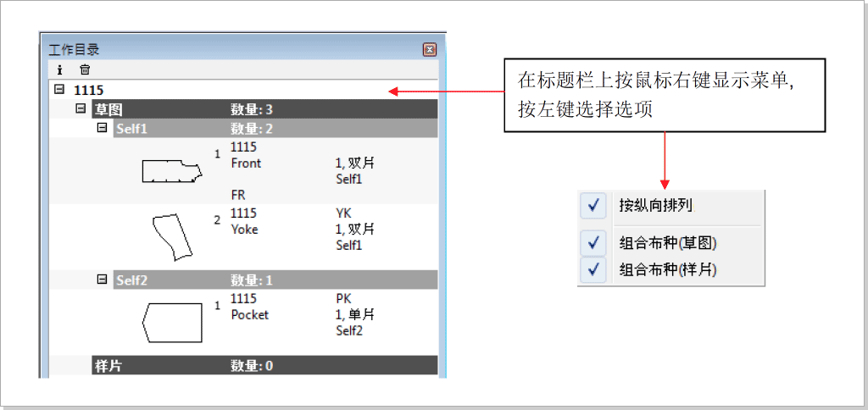Viewport: 868px width, 410px height.
Task: Click the Yoke piece name text
Action: (244, 229)
